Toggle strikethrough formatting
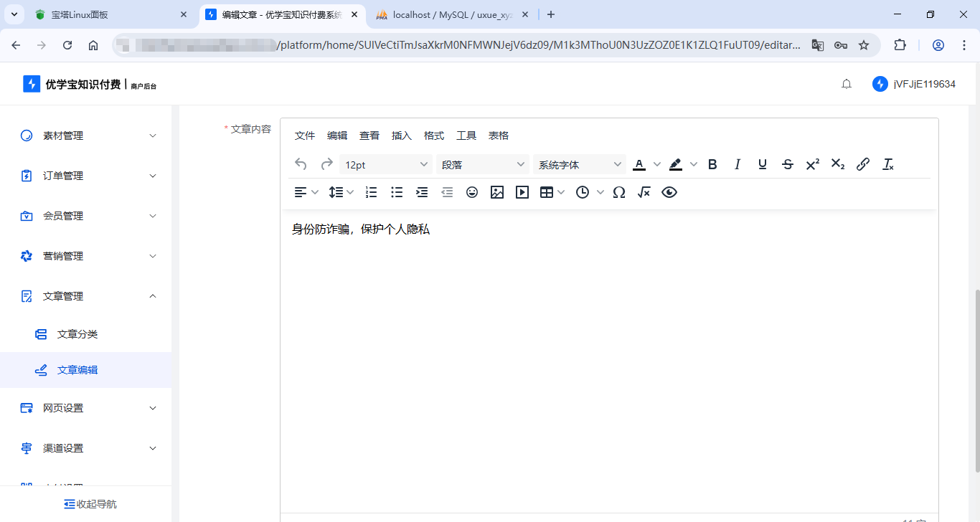Viewport: 980px width, 522px height. coord(787,164)
